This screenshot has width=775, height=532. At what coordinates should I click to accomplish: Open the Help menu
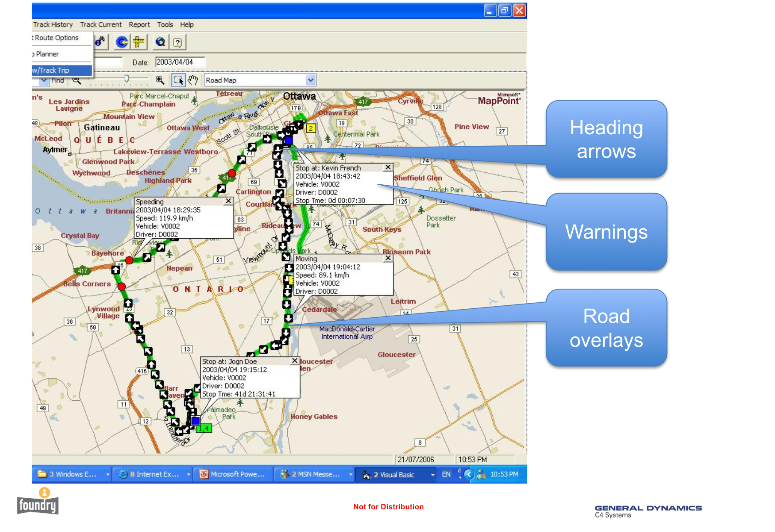[x=187, y=24]
